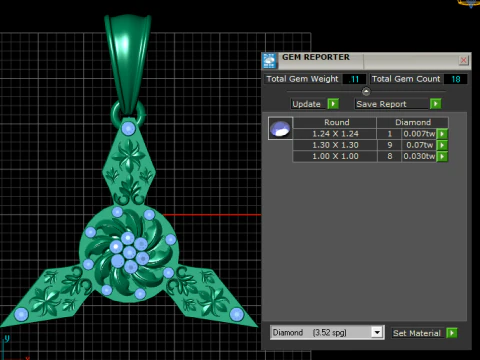Select the 1.30 X 1.30 size cell
This screenshot has height=360, width=480.
(335, 145)
